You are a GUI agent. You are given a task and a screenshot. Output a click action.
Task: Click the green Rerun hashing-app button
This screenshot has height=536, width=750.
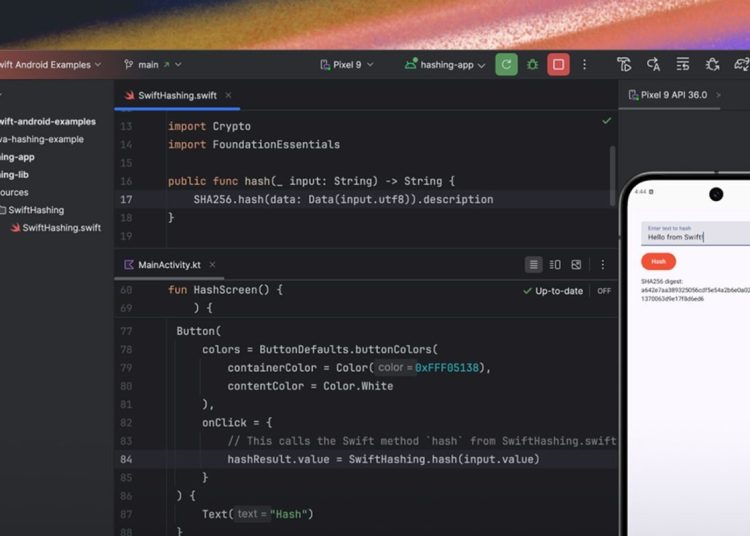click(x=507, y=65)
